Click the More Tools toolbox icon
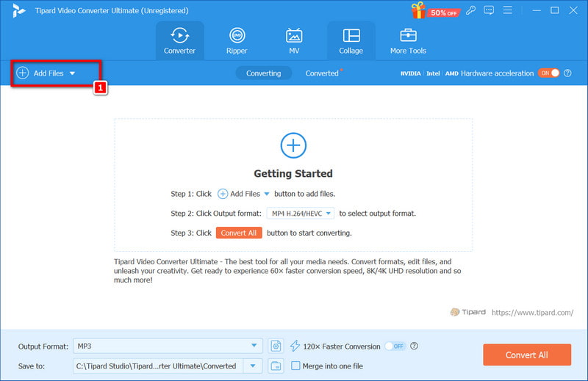This screenshot has height=381, width=588. point(408,35)
